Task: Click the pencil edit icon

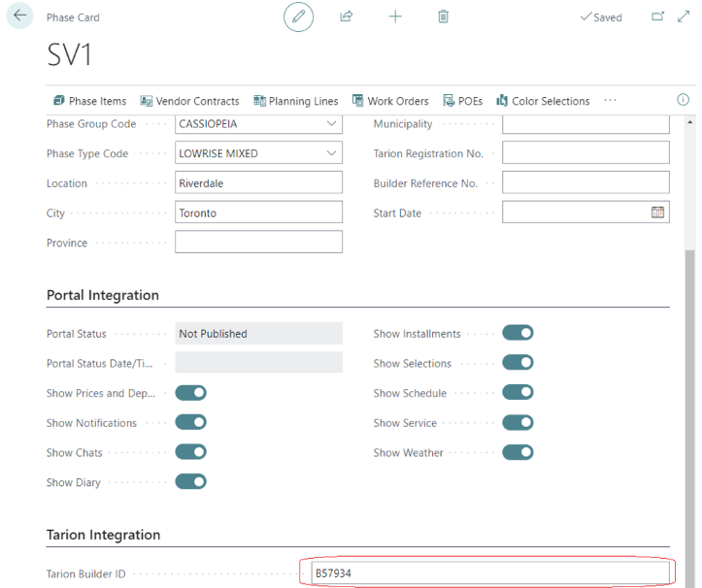Action: click(298, 16)
